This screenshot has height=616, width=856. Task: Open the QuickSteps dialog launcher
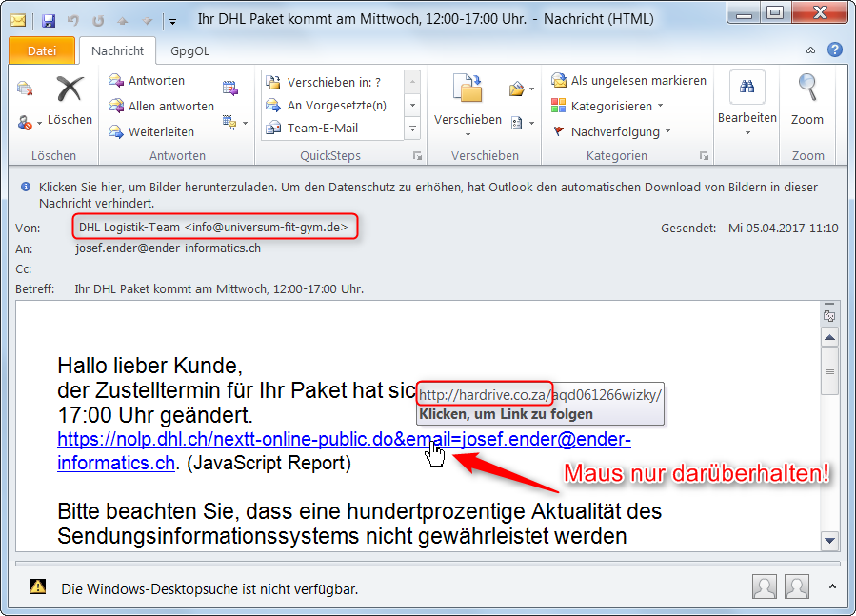[x=418, y=156]
